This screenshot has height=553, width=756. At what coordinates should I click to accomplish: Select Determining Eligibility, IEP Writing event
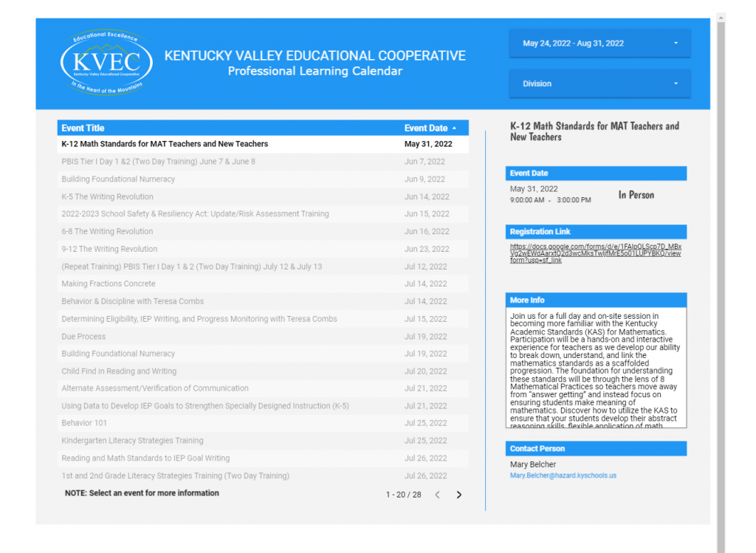[263, 319]
